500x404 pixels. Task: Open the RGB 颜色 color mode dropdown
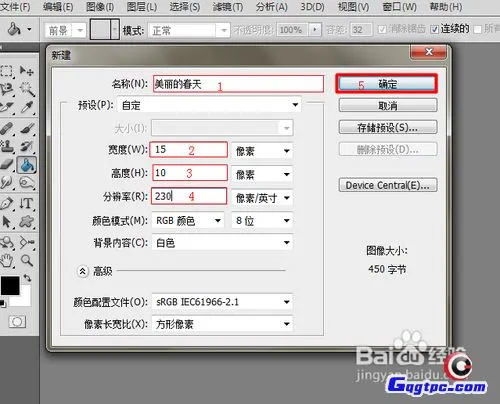tap(188, 220)
